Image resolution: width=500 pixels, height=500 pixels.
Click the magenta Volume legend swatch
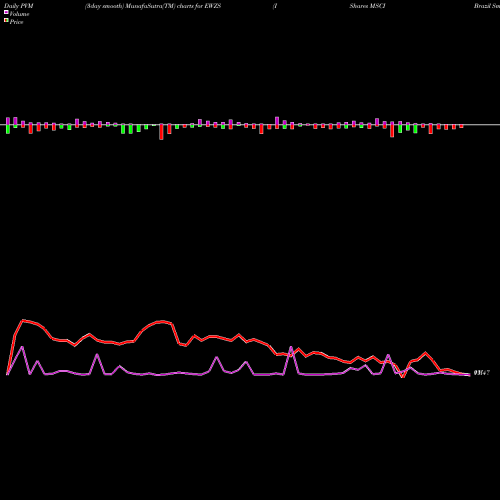(x=6, y=12)
